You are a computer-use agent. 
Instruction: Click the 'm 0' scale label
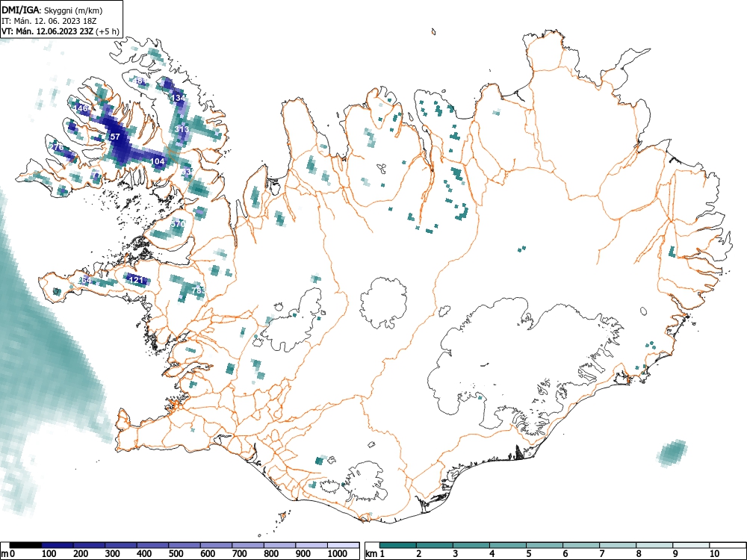[x=7, y=554]
